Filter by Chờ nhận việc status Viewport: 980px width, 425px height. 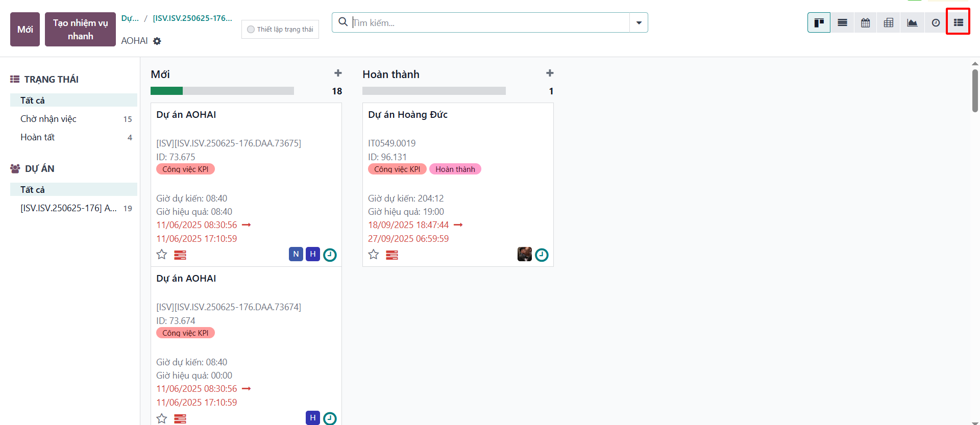click(73, 119)
